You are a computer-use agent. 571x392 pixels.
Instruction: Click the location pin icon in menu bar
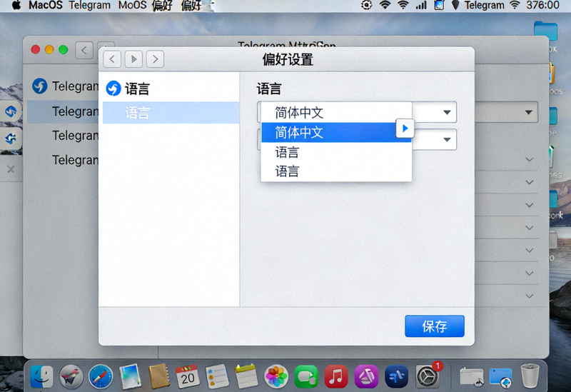tap(455, 5)
